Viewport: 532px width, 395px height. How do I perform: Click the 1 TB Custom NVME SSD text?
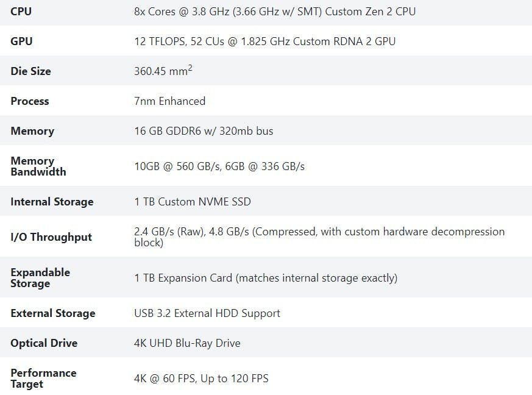click(x=192, y=202)
